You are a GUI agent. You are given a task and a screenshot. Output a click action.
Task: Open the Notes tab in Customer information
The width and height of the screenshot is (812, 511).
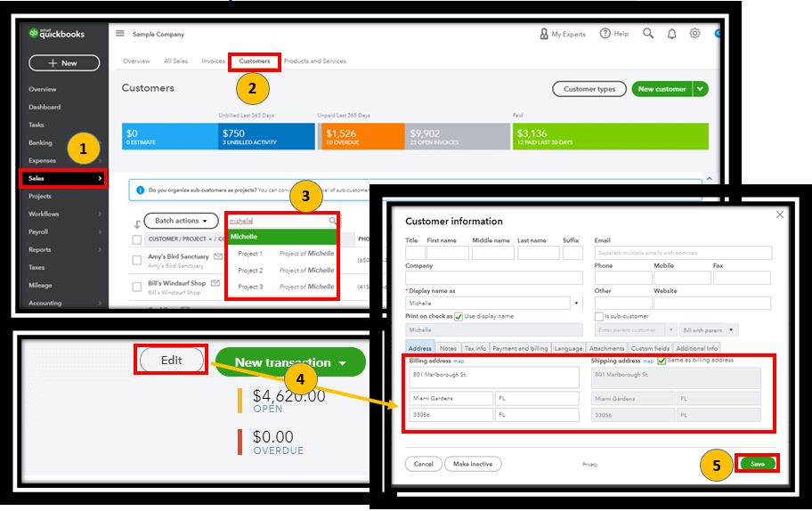448,348
